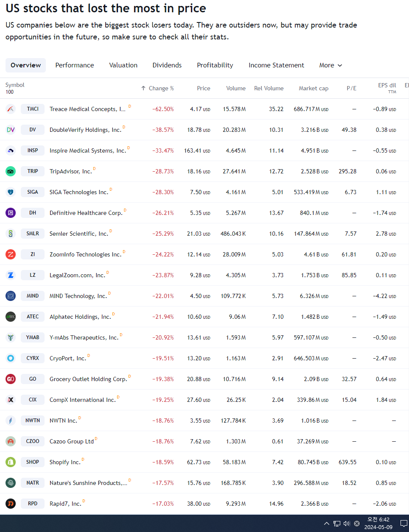Click the Cazoo Group logo icon
The height and width of the screenshot is (532, 409).
pos(11,441)
